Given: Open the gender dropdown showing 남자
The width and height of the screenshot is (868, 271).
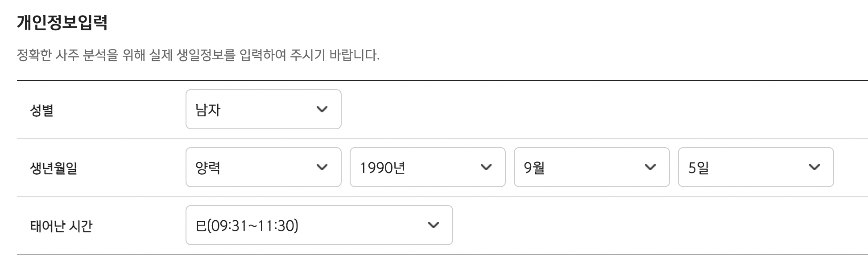Looking at the screenshot, I should click(x=263, y=109).
